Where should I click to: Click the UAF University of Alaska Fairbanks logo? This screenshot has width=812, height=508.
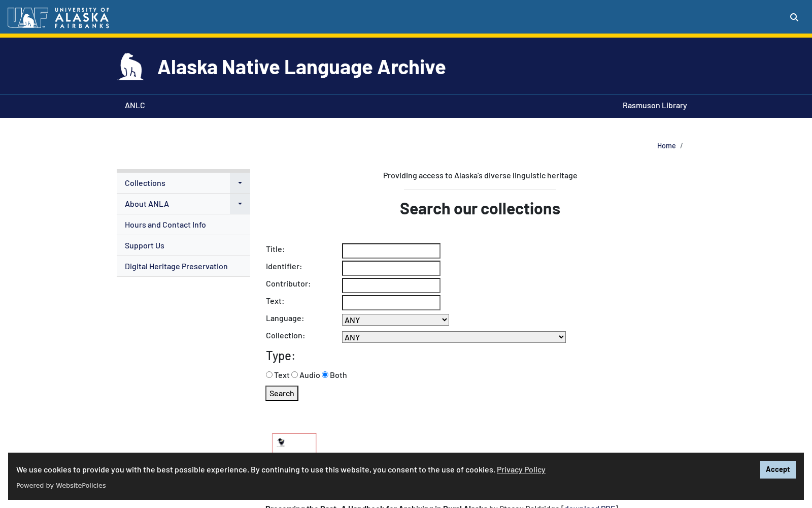pyautogui.click(x=58, y=18)
